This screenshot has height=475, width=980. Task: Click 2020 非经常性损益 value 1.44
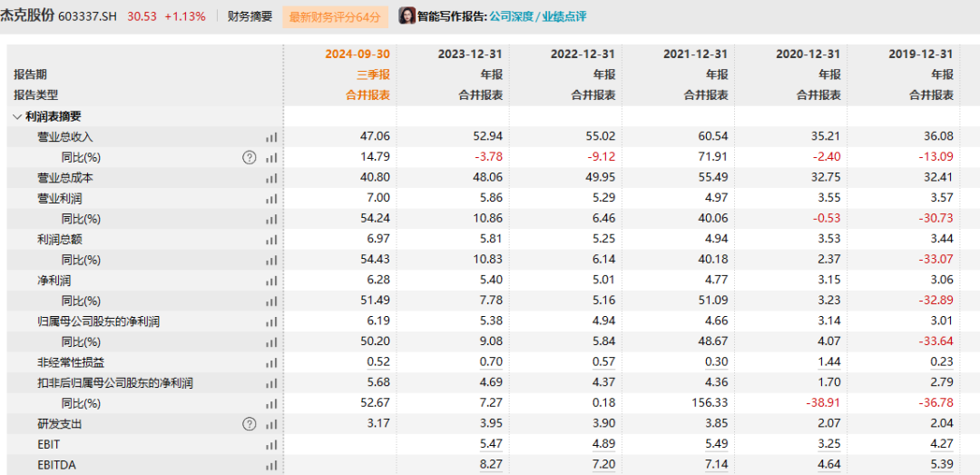point(829,361)
